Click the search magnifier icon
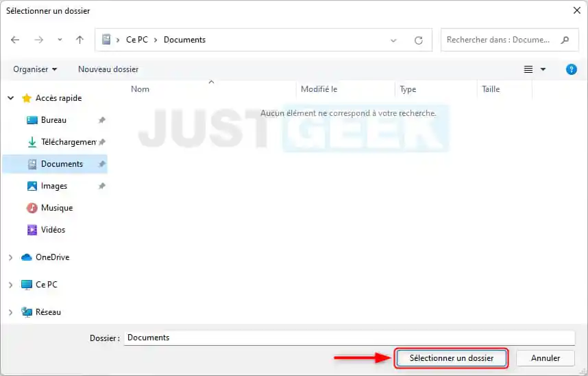This screenshot has height=376, width=588. click(565, 40)
